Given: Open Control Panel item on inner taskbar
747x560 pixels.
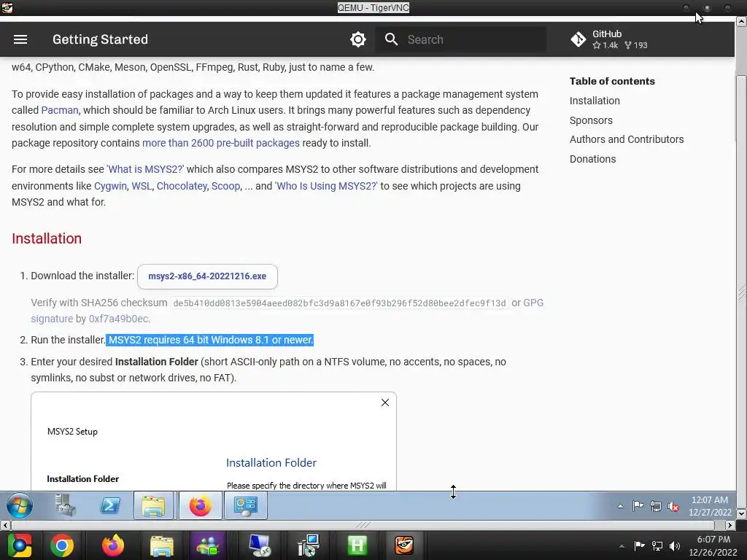Looking at the screenshot, I should [245, 506].
